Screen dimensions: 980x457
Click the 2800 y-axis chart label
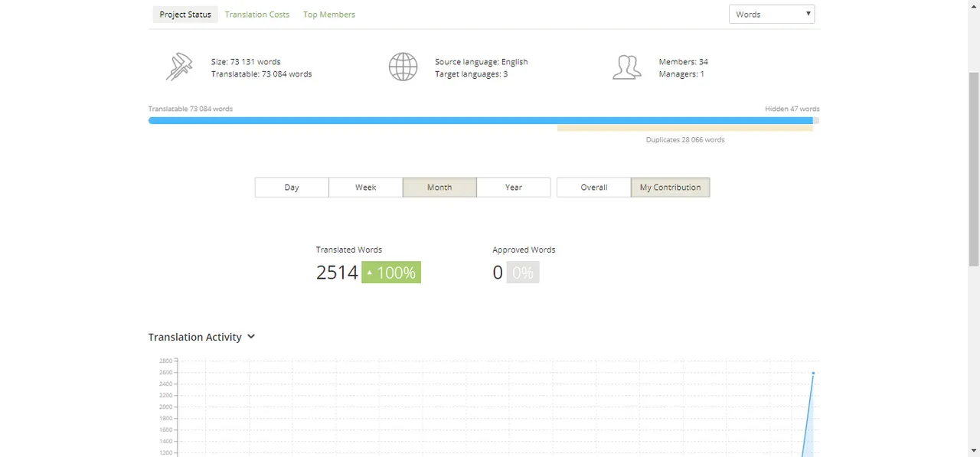tap(166, 361)
